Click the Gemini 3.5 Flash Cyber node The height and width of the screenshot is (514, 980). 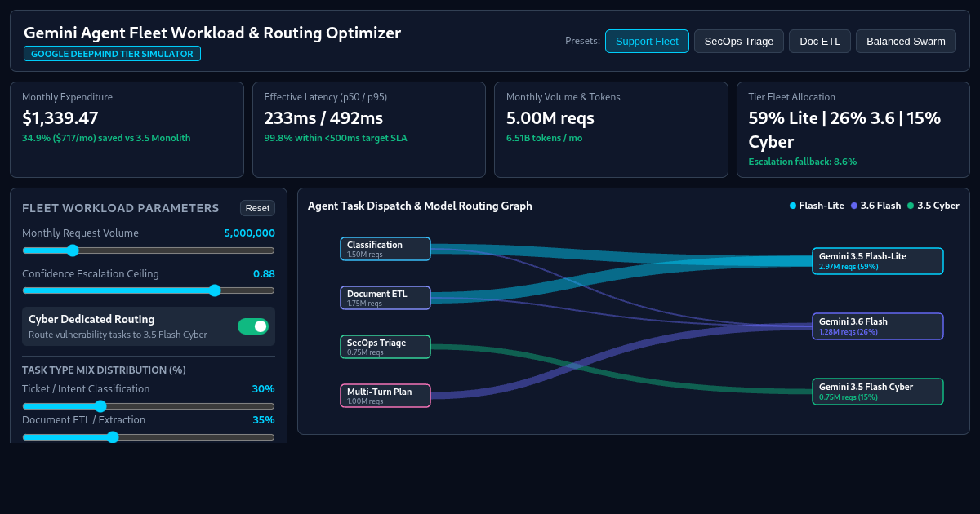[878, 392]
